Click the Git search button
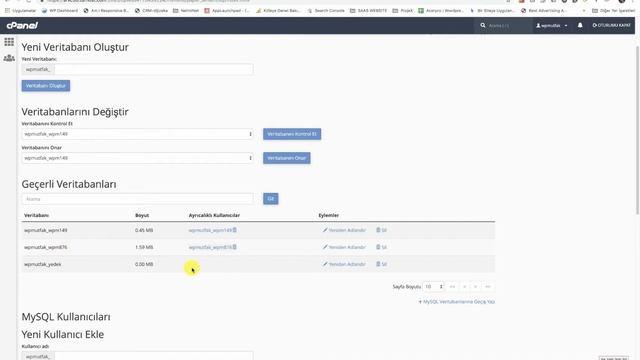Image resolution: width=640 pixels, height=360 pixels. (271, 199)
